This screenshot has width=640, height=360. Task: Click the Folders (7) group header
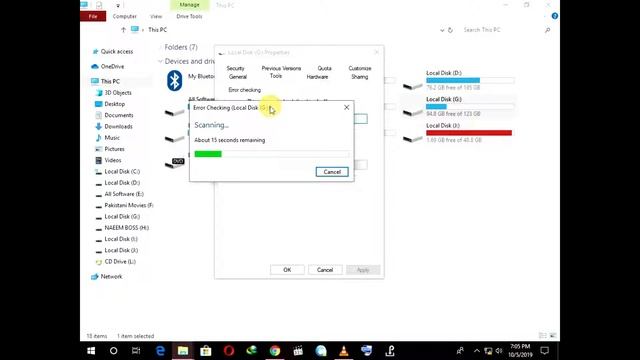point(181,47)
